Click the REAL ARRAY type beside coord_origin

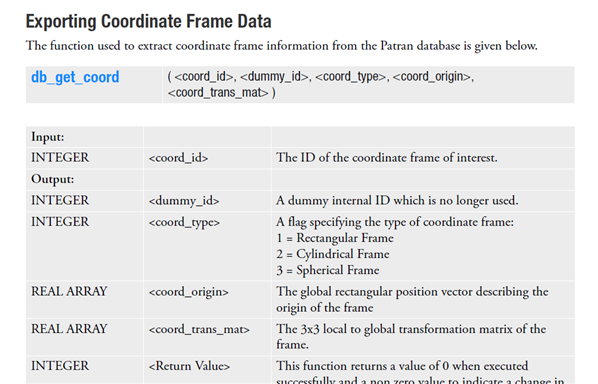coord(69,292)
